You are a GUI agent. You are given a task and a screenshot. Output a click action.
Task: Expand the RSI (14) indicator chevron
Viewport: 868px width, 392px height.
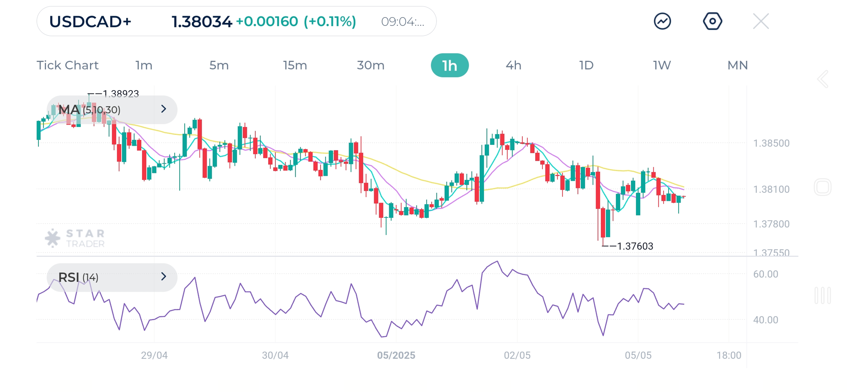[x=163, y=277]
